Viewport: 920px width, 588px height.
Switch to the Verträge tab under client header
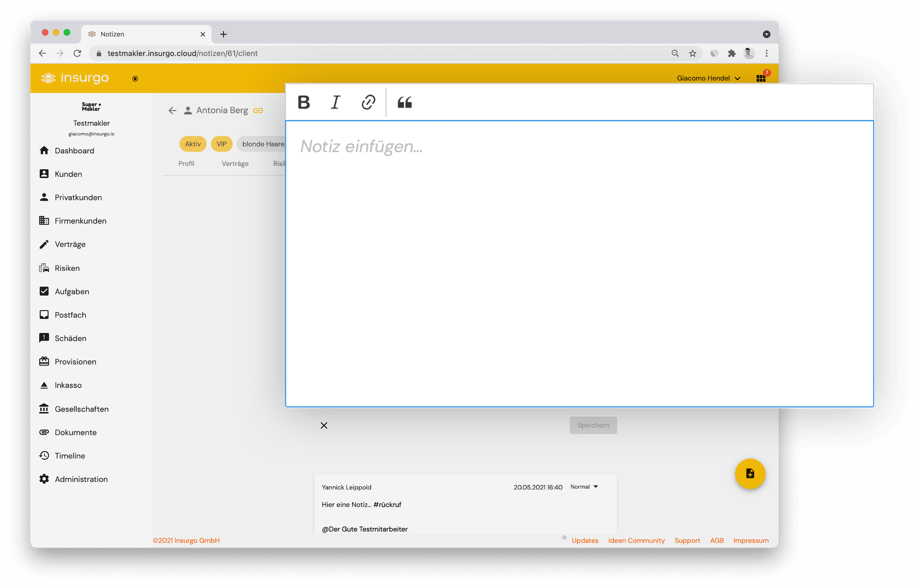(x=235, y=163)
